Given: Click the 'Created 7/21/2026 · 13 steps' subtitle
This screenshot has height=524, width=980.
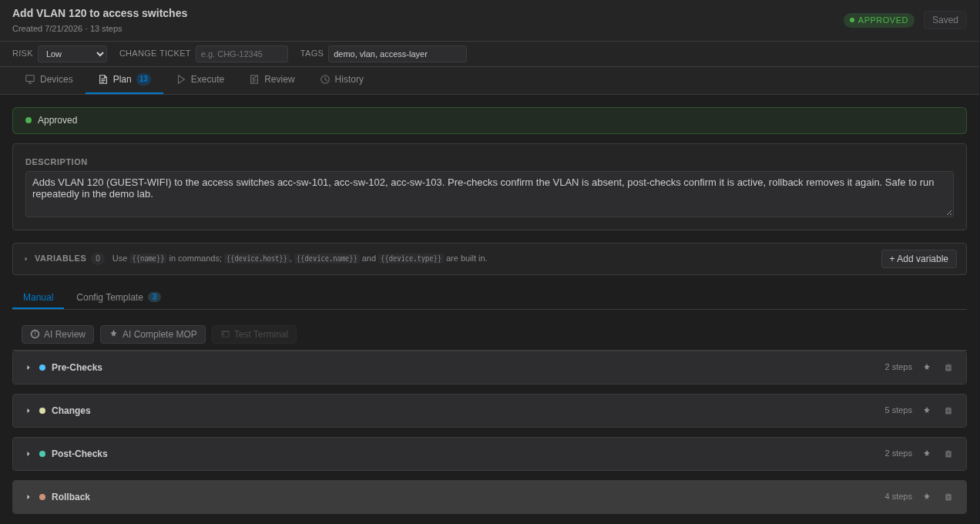Looking at the screenshot, I should tap(67, 29).
